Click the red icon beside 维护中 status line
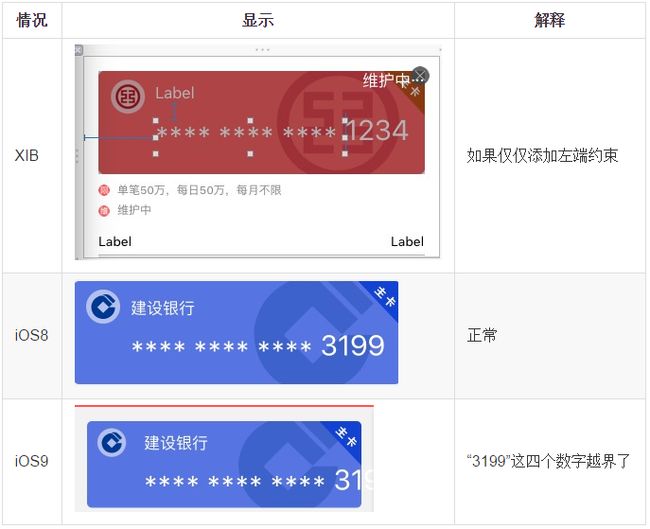Image resolution: width=650 pixels, height=529 pixels. coord(104,211)
